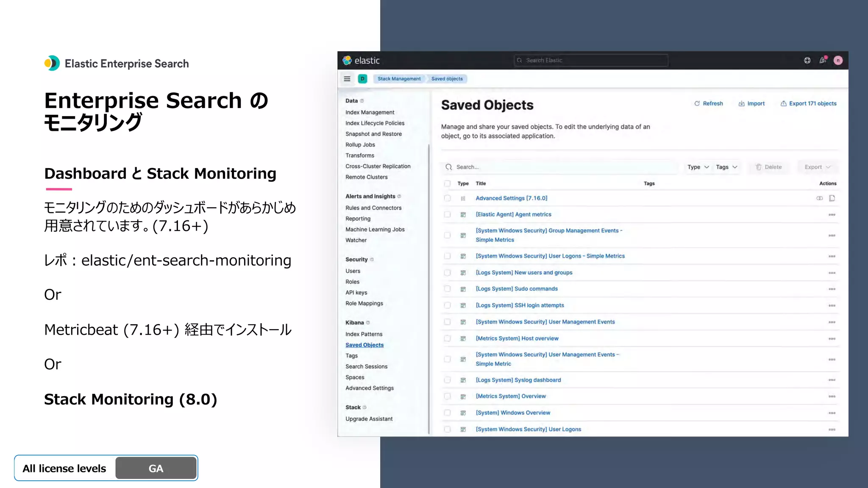Click the elastic logo in header

[361, 61]
